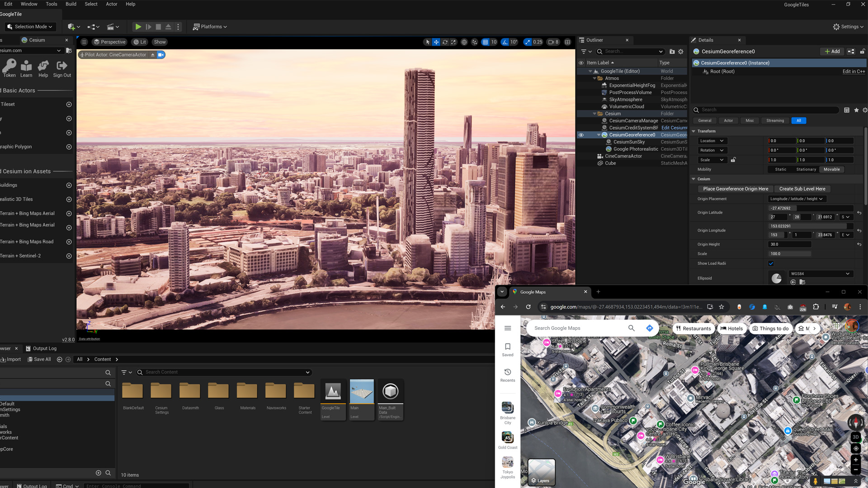
Task: Select the Misc filter tab in Details
Action: click(x=750, y=121)
